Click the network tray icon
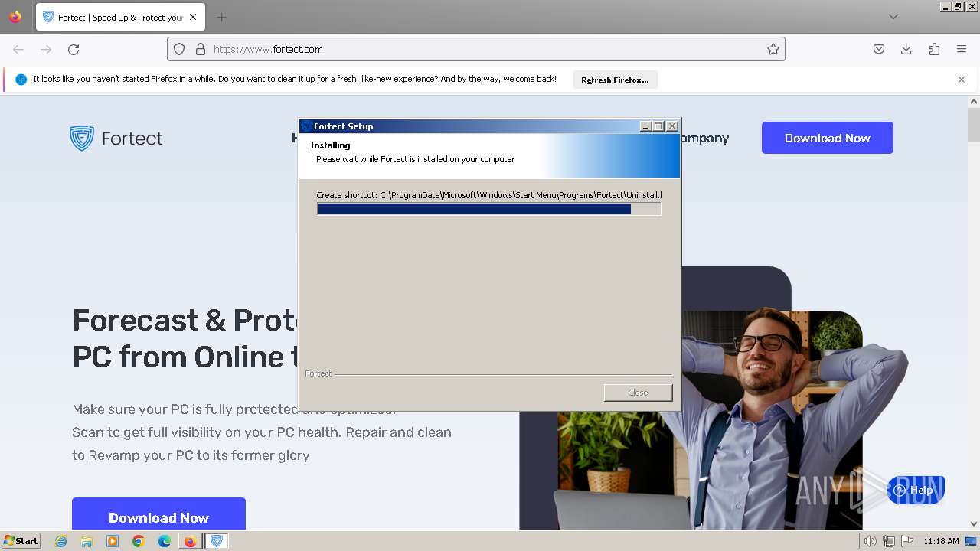Viewport: 980px width, 551px height. coord(889,541)
